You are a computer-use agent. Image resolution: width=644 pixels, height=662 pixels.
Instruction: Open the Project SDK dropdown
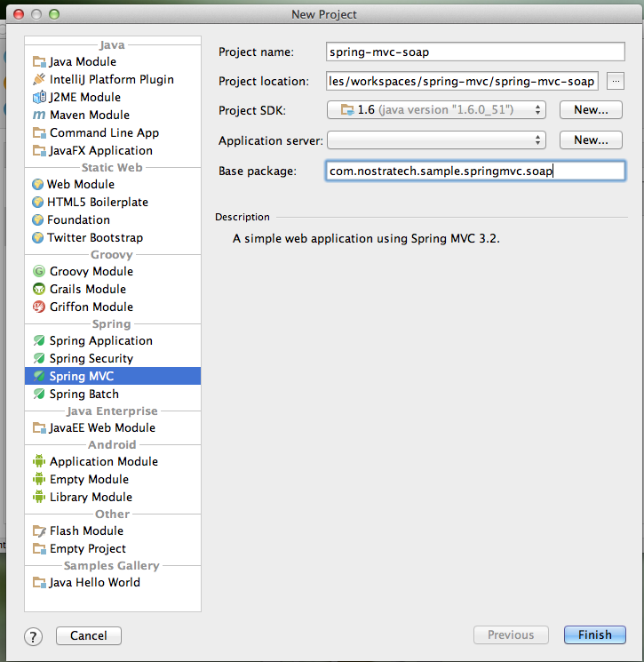(436, 110)
